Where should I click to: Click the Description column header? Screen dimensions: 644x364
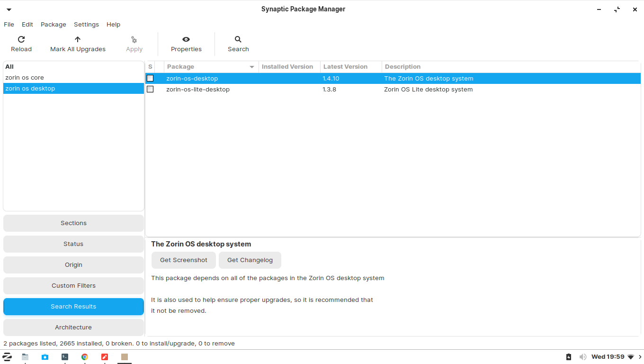tap(511, 67)
